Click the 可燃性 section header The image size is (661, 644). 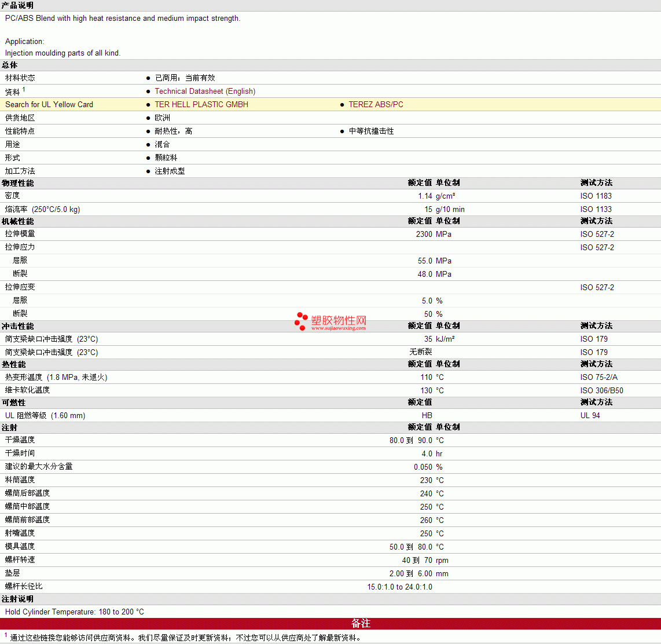[x=13, y=402]
